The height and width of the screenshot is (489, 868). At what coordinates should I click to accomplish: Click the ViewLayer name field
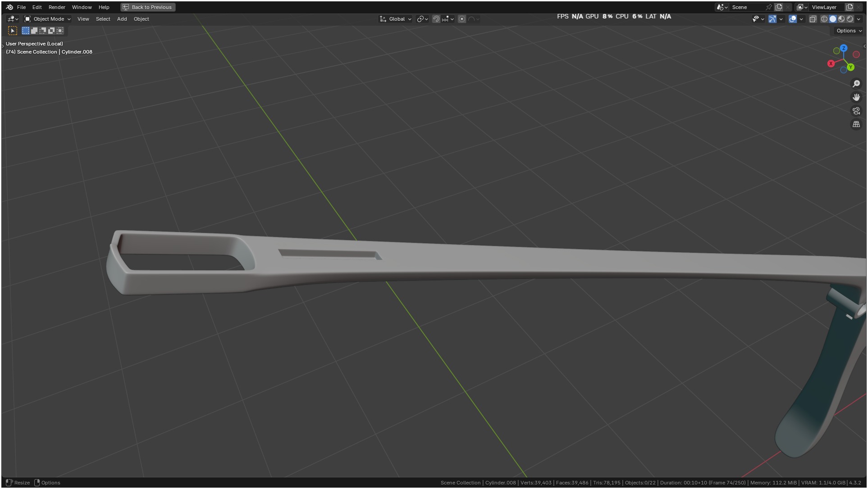(827, 7)
